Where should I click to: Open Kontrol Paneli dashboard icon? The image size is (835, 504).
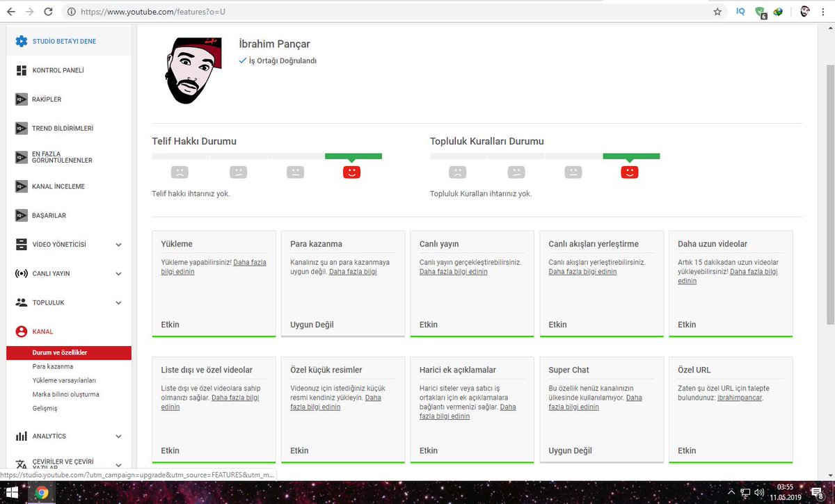click(21, 70)
